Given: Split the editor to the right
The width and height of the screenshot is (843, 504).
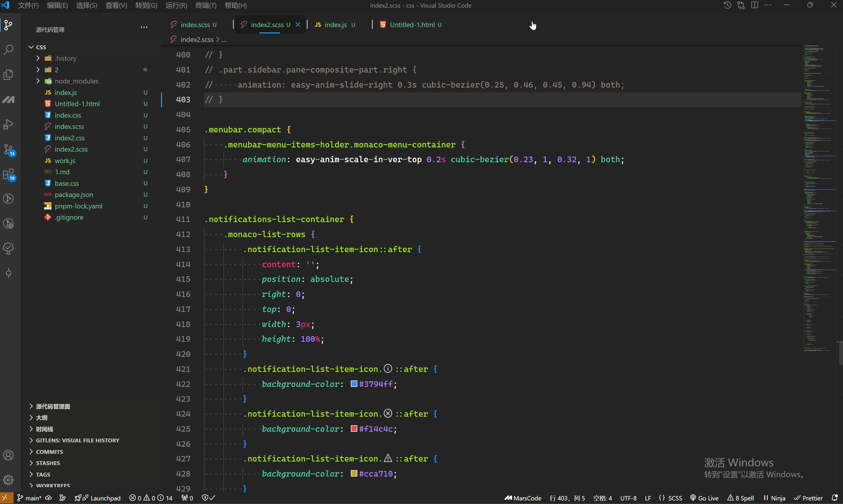Looking at the screenshot, I should pyautogui.click(x=755, y=5).
